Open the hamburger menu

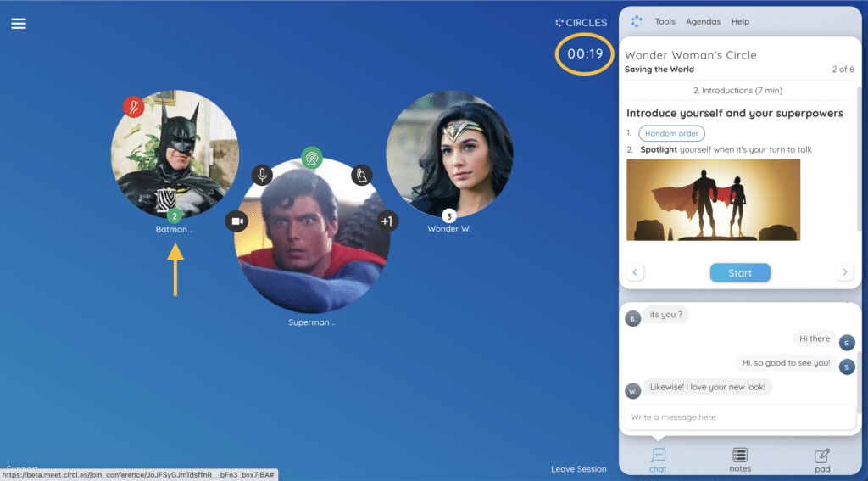[x=19, y=23]
